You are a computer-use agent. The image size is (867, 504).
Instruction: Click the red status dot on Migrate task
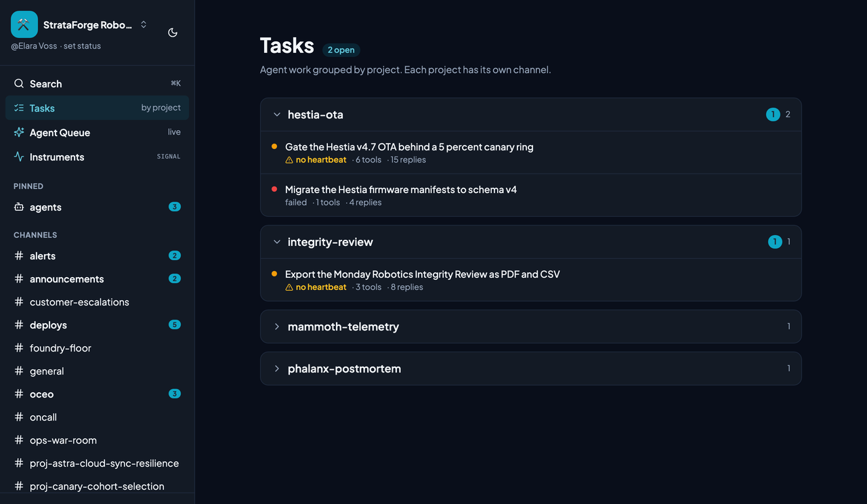pos(274,189)
